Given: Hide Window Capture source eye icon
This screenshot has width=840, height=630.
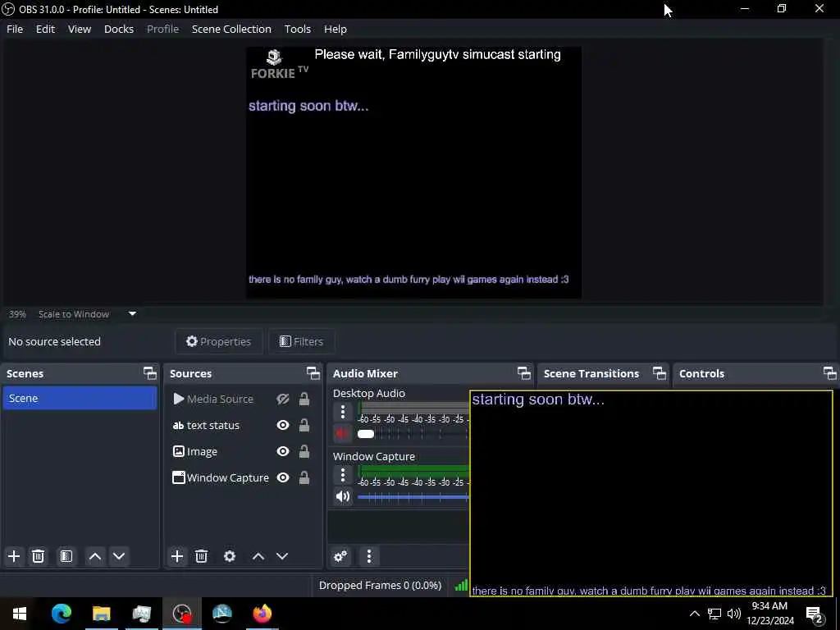Looking at the screenshot, I should [x=283, y=478].
